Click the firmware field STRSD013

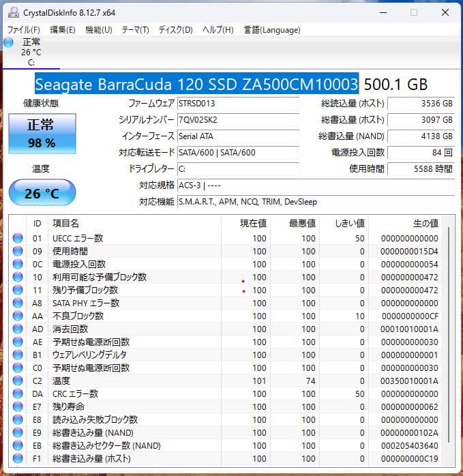pos(239,104)
